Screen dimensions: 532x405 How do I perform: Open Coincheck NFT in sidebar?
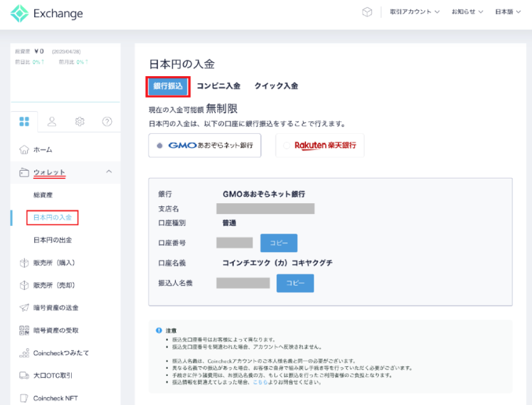click(x=55, y=398)
